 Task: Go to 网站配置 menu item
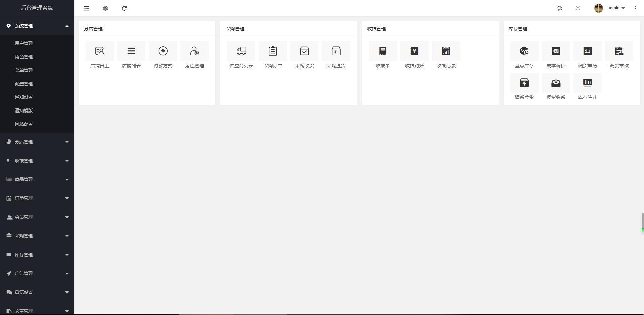[24, 124]
